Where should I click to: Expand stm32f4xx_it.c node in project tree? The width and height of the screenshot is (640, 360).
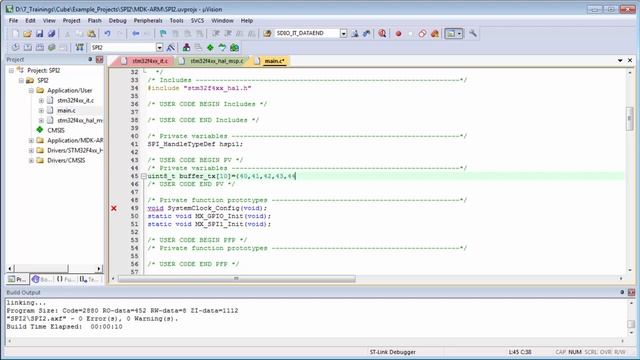coord(41,100)
